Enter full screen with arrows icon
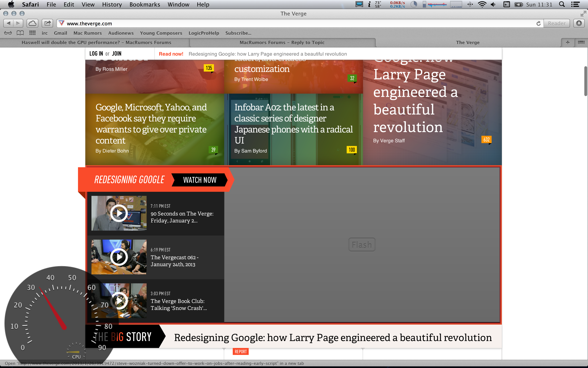This screenshot has height=368, width=588. coord(583,14)
